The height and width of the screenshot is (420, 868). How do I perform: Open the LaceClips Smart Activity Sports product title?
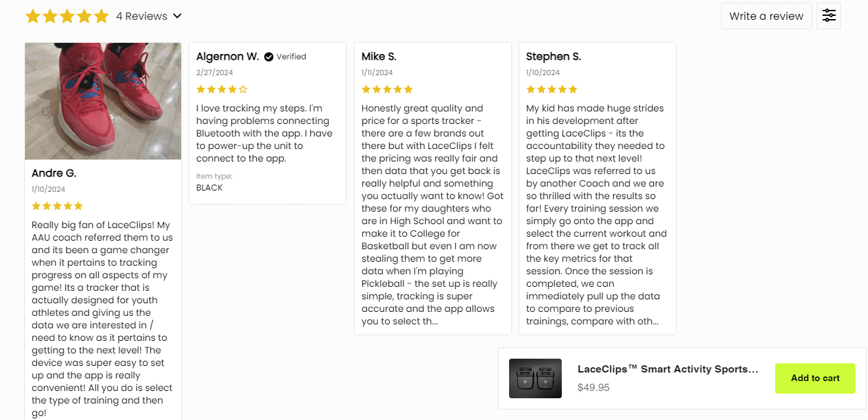pyautogui.click(x=668, y=369)
